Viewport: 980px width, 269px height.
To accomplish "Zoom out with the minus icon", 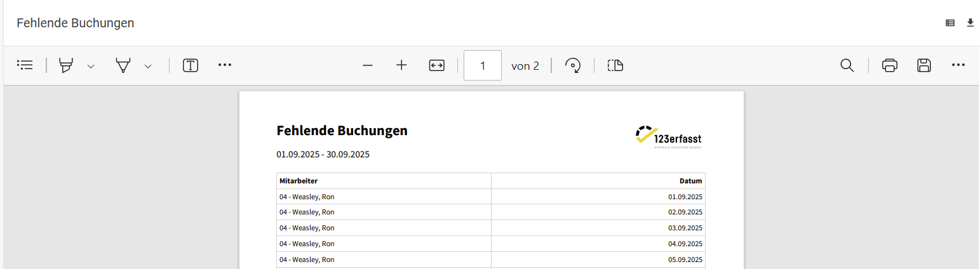I will tap(368, 65).
